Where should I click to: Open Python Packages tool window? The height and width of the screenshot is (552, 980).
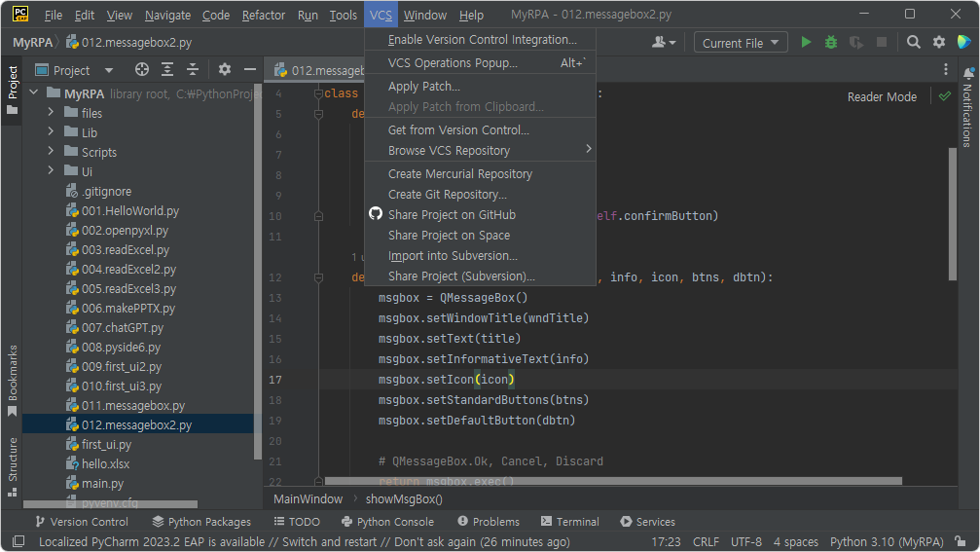point(201,522)
